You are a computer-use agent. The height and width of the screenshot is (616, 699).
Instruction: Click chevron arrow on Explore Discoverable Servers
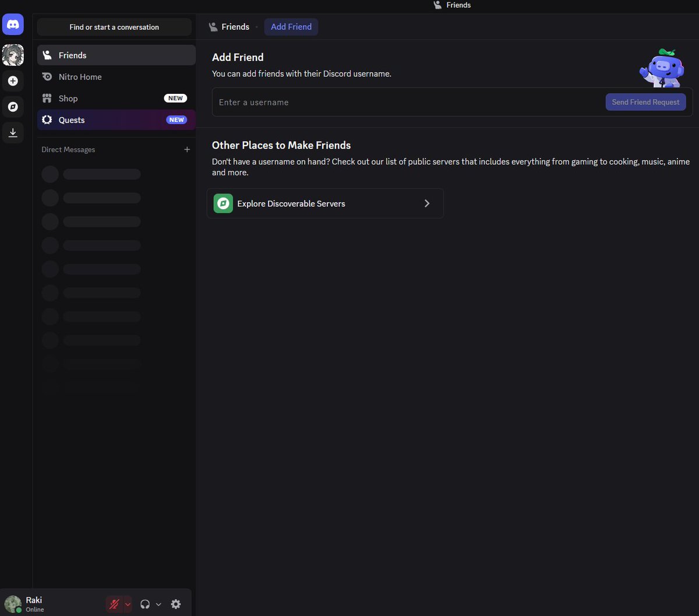427,203
